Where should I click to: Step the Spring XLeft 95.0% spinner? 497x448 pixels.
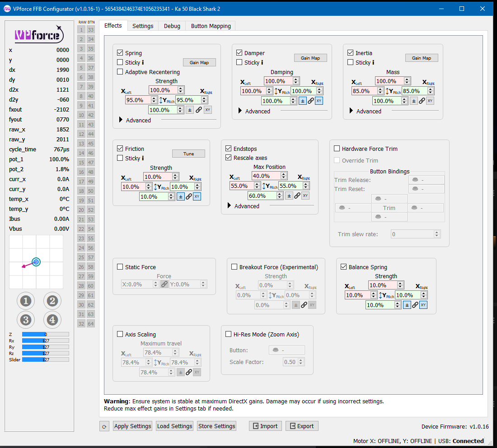pos(154,100)
